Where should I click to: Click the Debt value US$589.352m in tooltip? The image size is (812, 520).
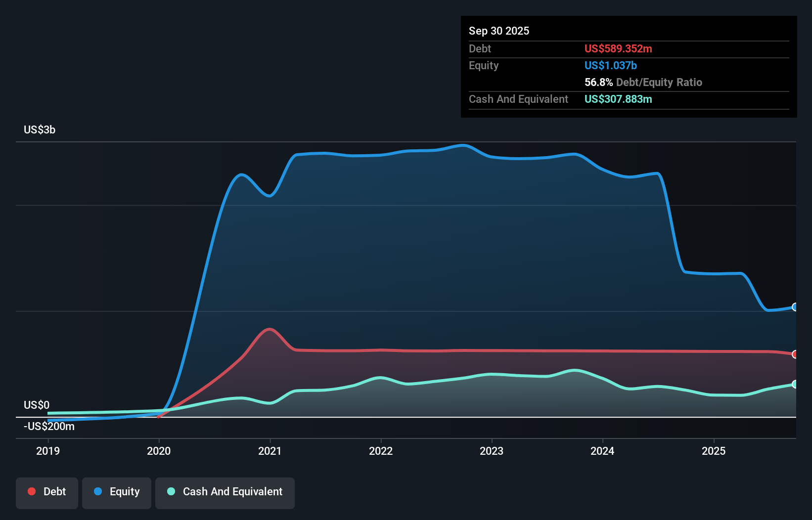click(x=618, y=49)
